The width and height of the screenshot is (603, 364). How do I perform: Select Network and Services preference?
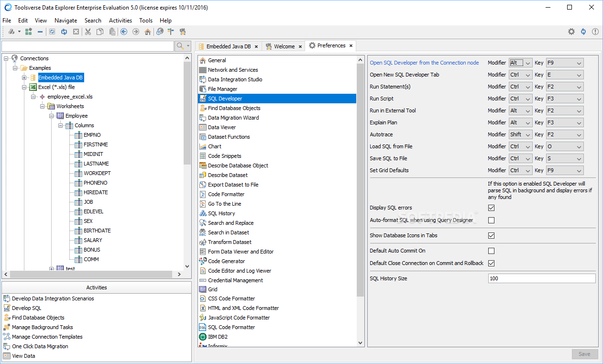click(233, 70)
